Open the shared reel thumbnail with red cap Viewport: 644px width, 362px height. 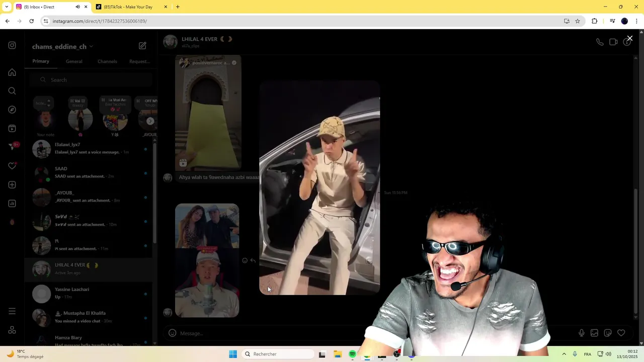(207, 260)
